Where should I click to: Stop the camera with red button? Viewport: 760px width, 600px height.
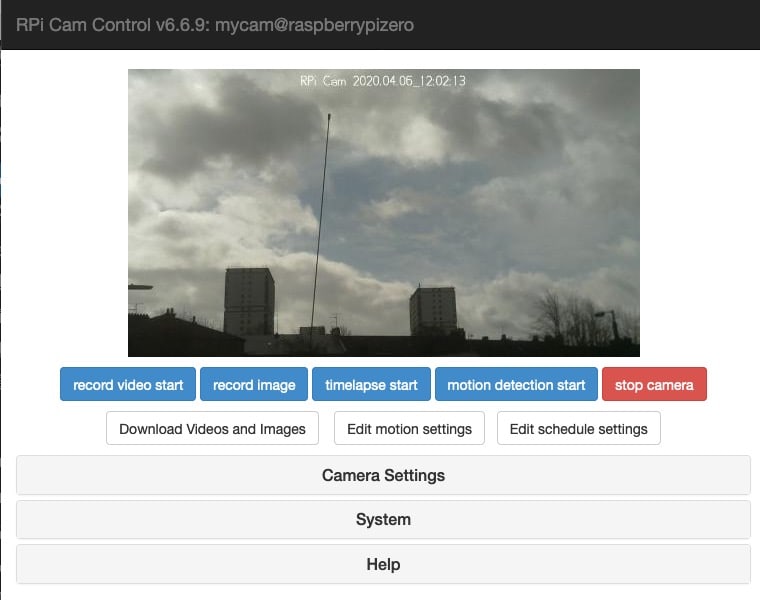tap(654, 384)
